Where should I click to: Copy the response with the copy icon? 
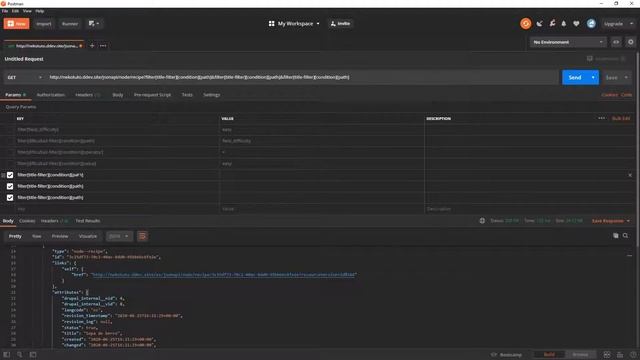click(x=616, y=236)
